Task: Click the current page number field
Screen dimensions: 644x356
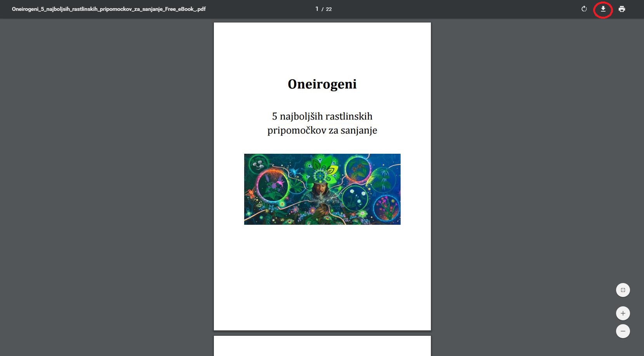Action: pos(317,9)
